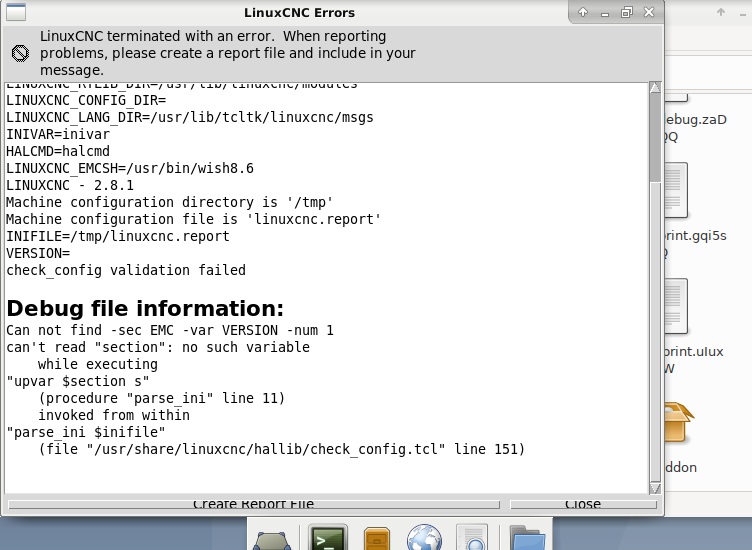Open the file cabinet file manager dock icon
Screen dimensions: 752x550
click(x=377, y=538)
